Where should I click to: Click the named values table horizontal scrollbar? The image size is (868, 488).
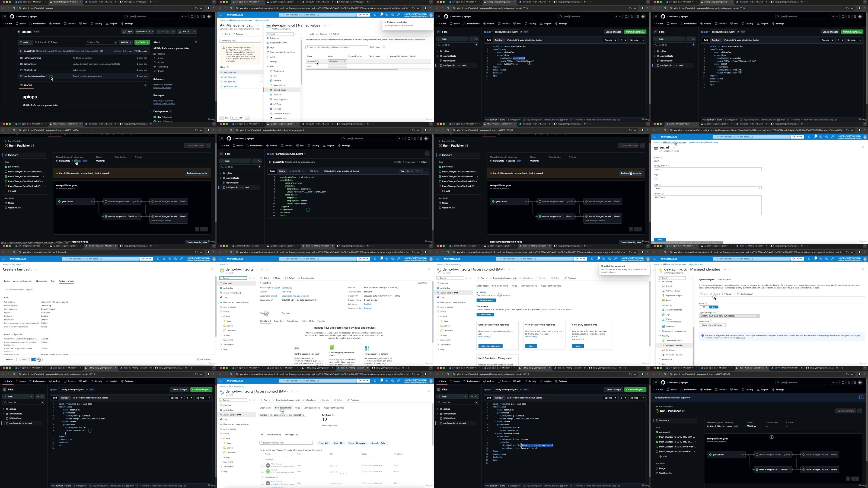click(x=352, y=70)
